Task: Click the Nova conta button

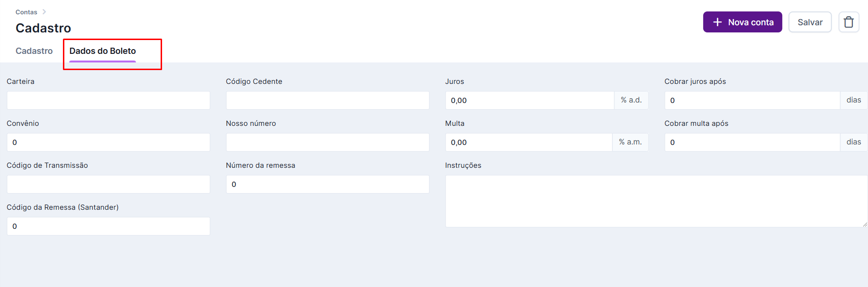Action: pyautogui.click(x=742, y=22)
